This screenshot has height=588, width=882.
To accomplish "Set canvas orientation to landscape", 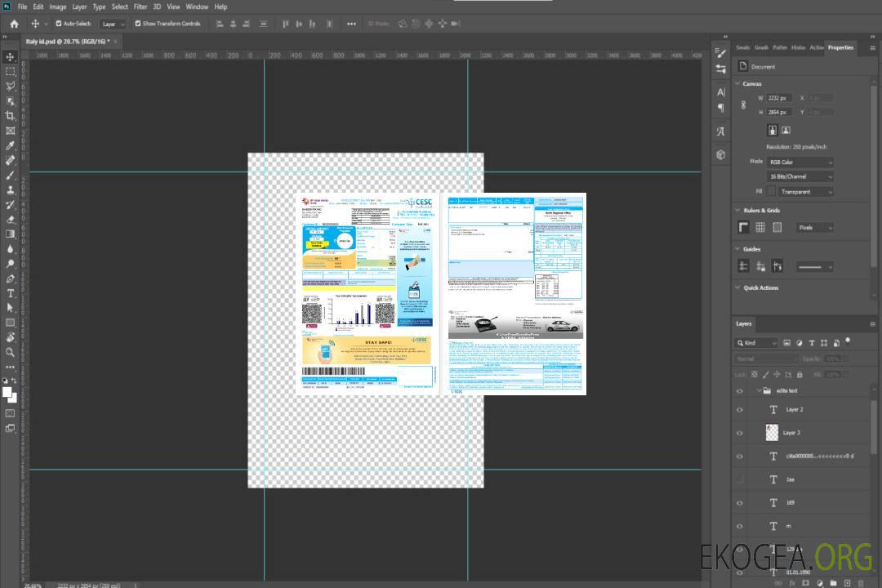I will tap(786, 130).
